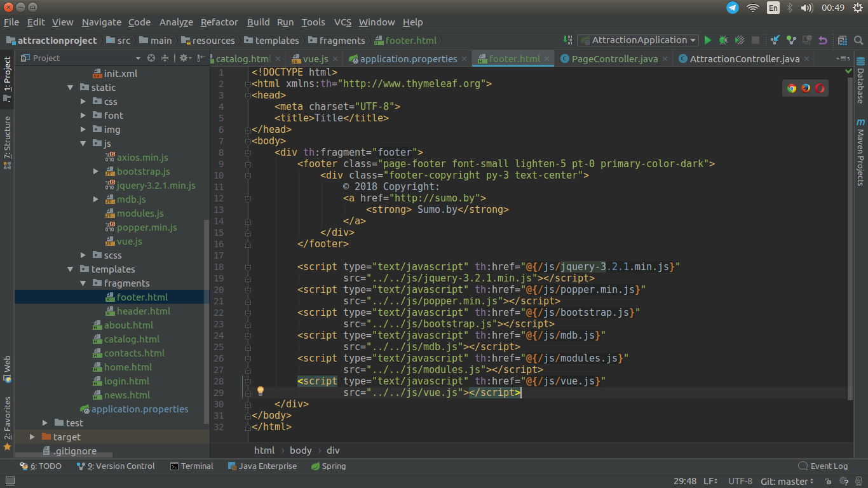Switch to AttractionController.java tab

click(x=744, y=58)
